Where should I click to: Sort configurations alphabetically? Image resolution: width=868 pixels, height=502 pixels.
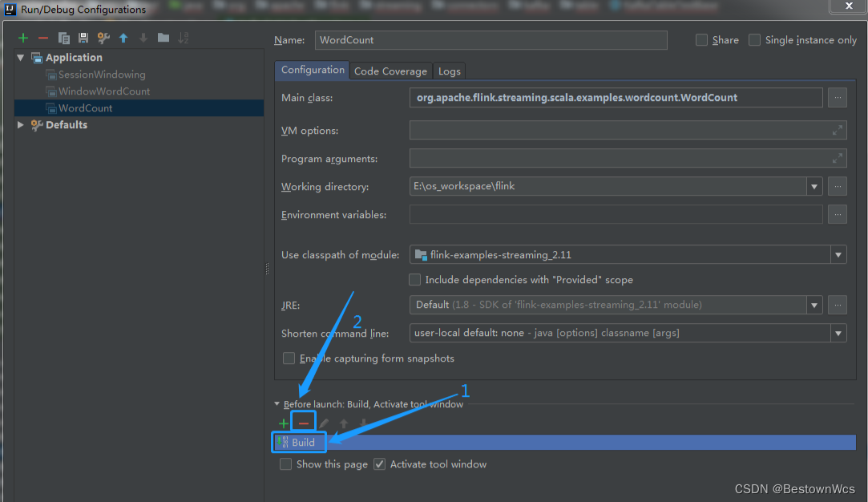click(183, 37)
